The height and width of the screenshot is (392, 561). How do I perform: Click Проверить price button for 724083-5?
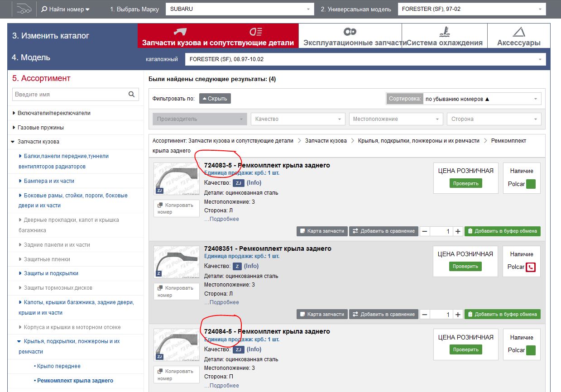(465, 183)
